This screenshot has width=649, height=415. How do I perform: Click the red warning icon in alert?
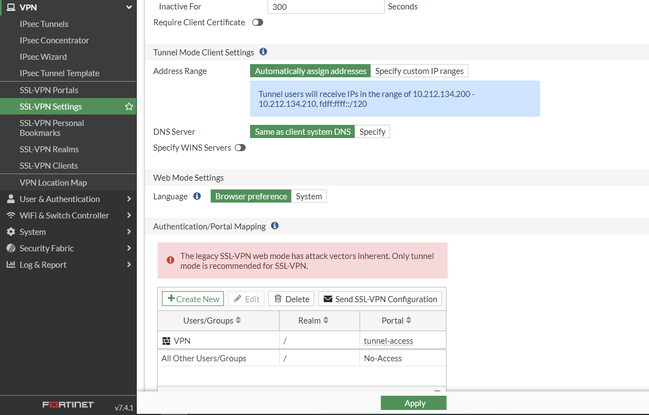tap(170, 260)
